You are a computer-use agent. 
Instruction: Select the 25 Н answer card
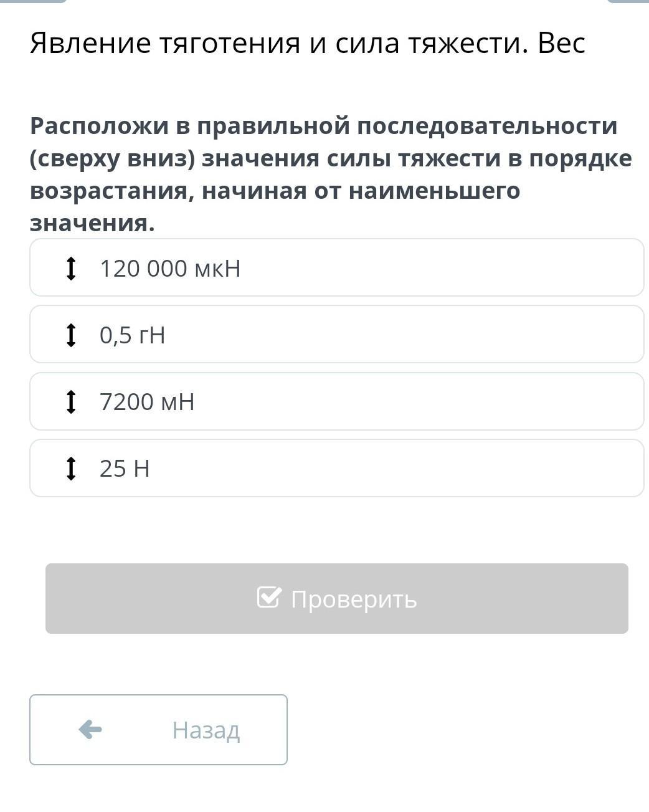pos(337,468)
